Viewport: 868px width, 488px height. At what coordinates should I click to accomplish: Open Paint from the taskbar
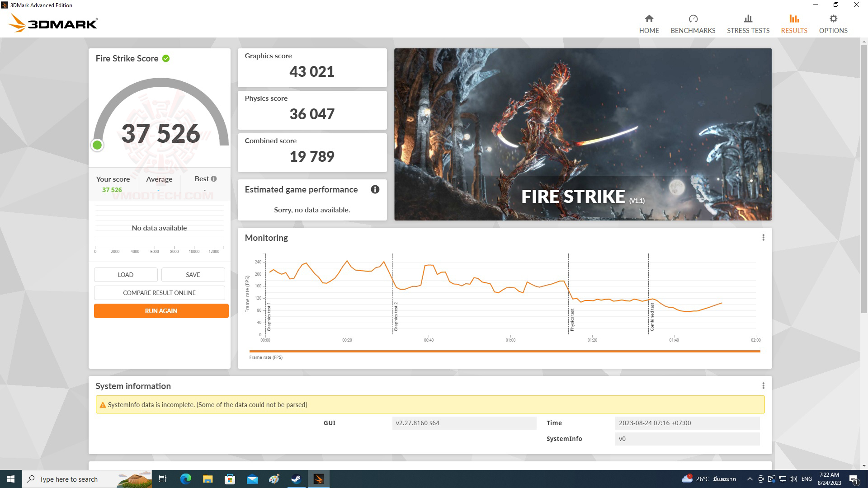click(274, 479)
